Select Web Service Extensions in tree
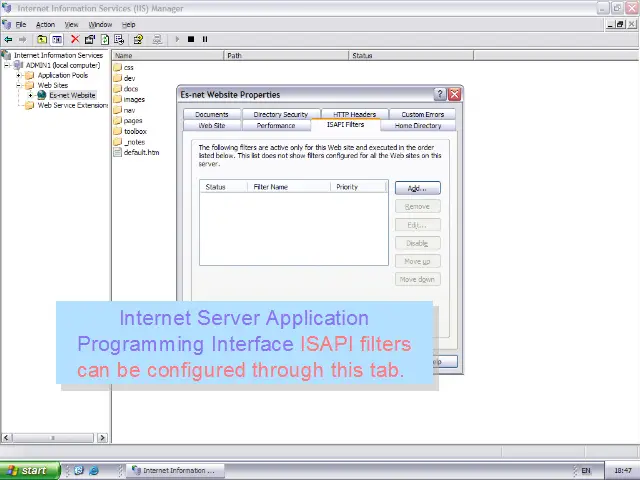Viewport: 640px width, 480px height. point(73,105)
